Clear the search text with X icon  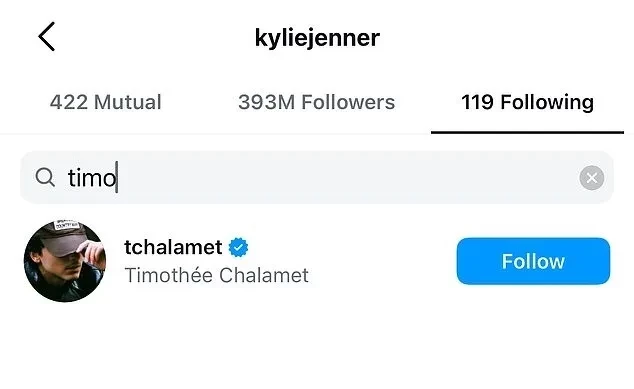click(592, 178)
